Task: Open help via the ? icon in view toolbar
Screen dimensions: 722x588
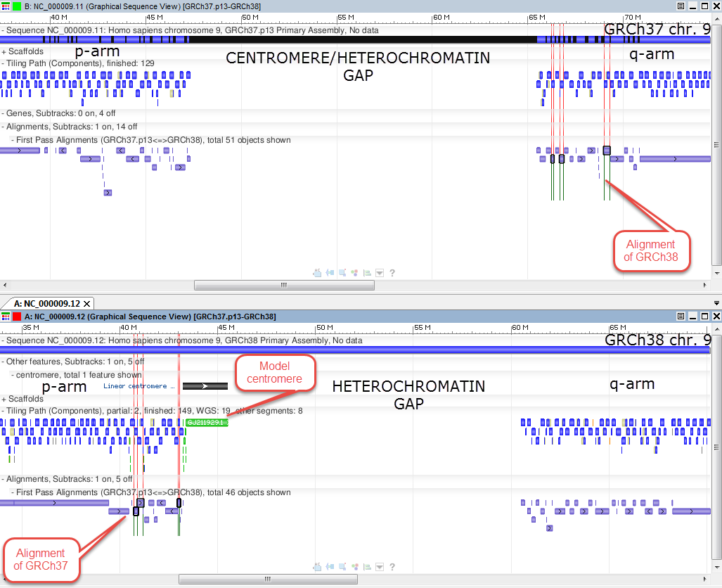Action: coord(392,272)
